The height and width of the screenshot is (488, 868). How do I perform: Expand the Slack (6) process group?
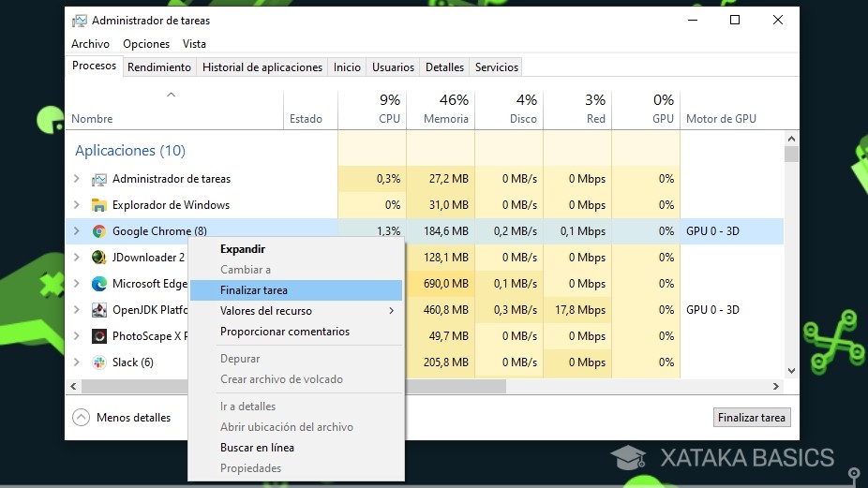click(77, 362)
